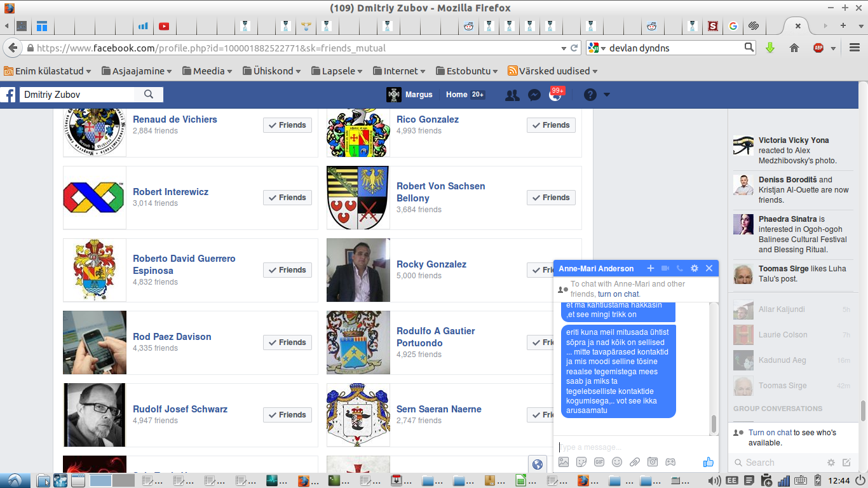This screenshot has height=488, width=868.
Task: Attach a file with the paperclip icon
Action: (635, 462)
